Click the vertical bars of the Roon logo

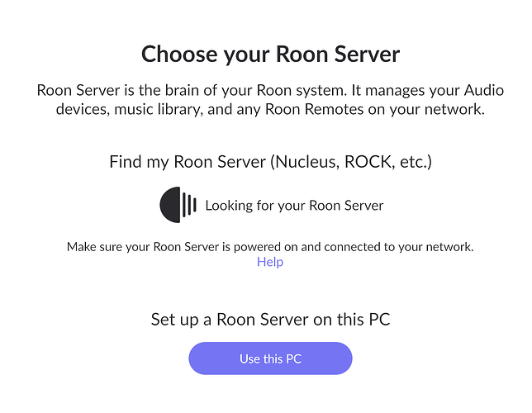tap(189, 205)
